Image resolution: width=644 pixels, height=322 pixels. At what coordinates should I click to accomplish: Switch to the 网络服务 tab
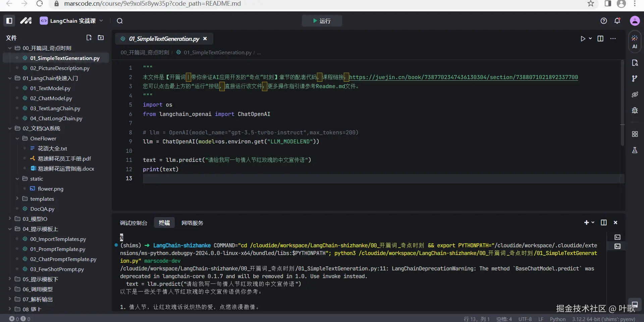[192, 223]
